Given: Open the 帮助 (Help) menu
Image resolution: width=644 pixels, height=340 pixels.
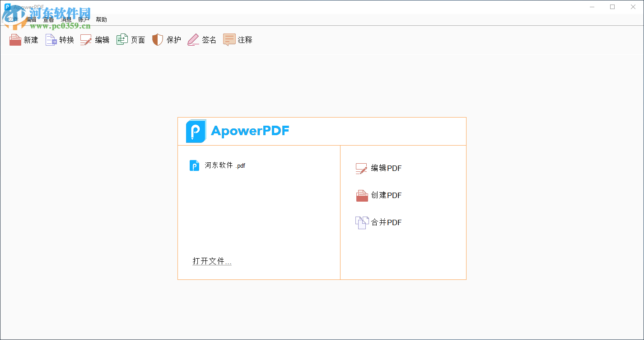Looking at the screenshot, I should point(101,19).
